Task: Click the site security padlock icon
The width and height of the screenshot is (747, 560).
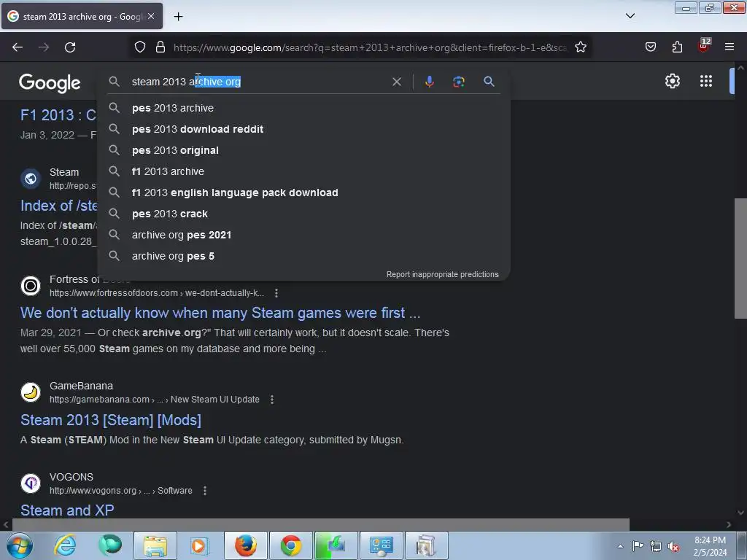Action: click(x=160, y=47)
